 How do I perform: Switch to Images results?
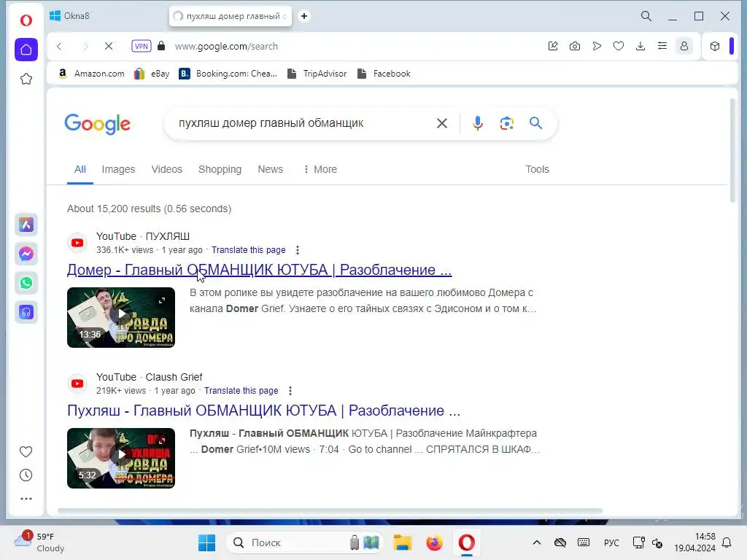pos(118,169)
